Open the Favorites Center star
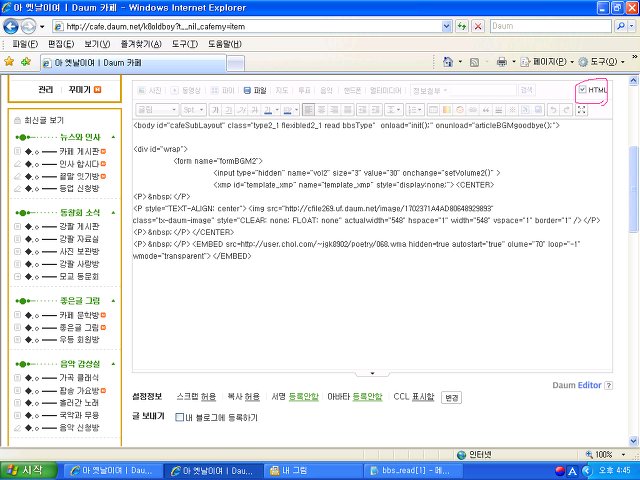 click(x=9, y=62)
